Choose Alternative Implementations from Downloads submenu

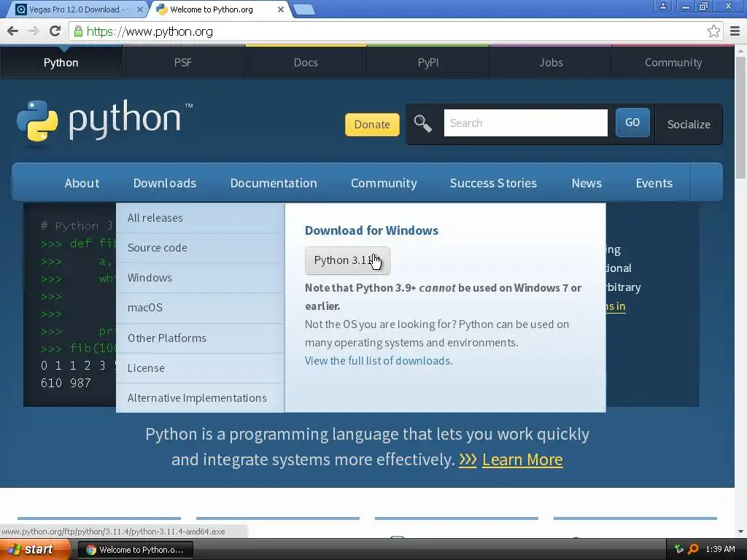tap(200, 398)
